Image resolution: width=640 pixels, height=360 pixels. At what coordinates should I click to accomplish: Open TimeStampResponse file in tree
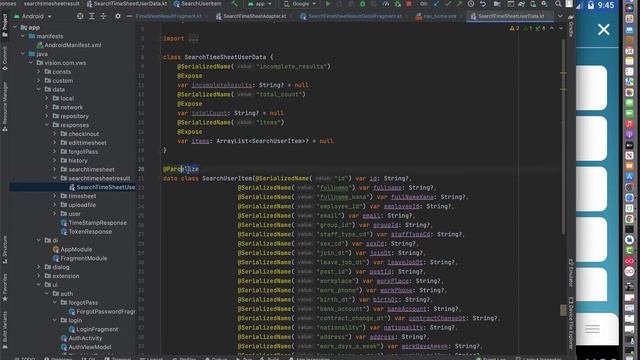tap(93, 223)
